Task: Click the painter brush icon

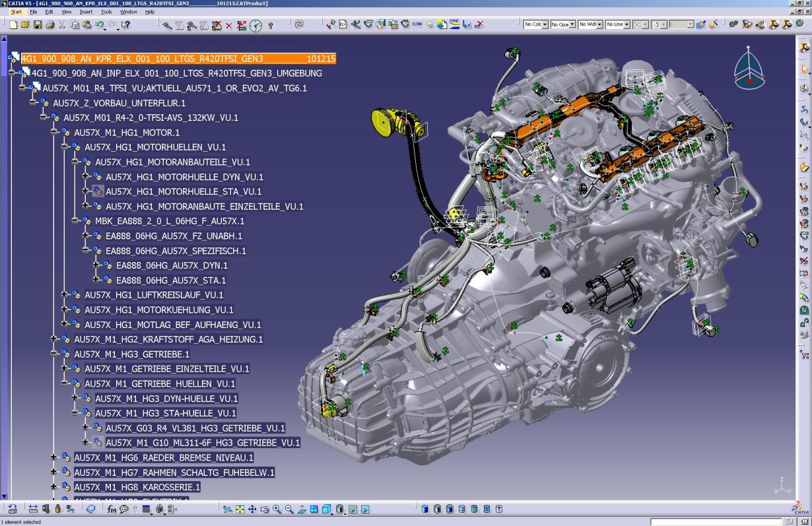Action: (x=700, y=24)
